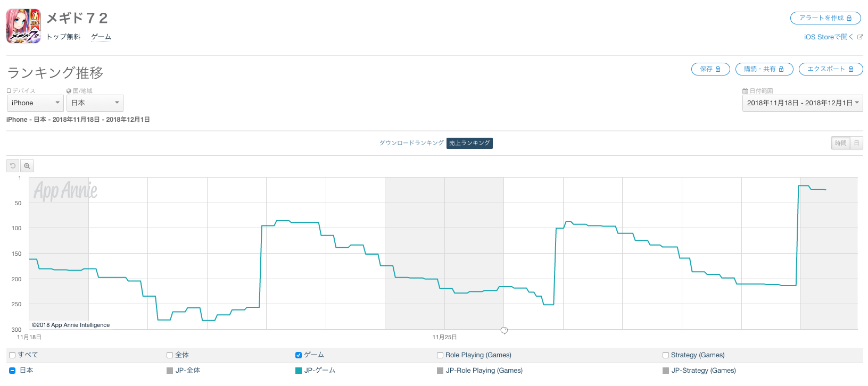Click JP-Strategy (Games) legend swatch
This screenshot has height=386, width=868.
(666, 371)
